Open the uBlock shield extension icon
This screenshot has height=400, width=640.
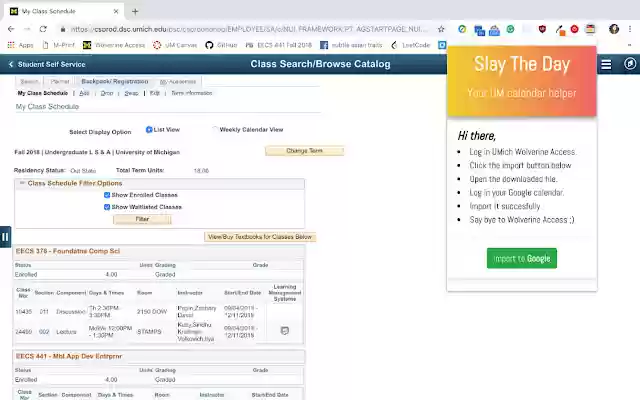[x=542, y=29]
